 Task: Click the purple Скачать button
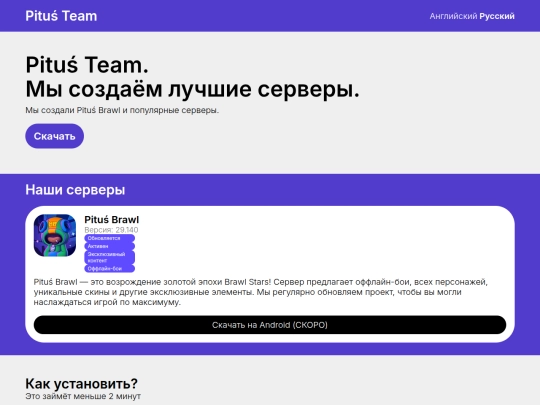(x=54, y=136)
